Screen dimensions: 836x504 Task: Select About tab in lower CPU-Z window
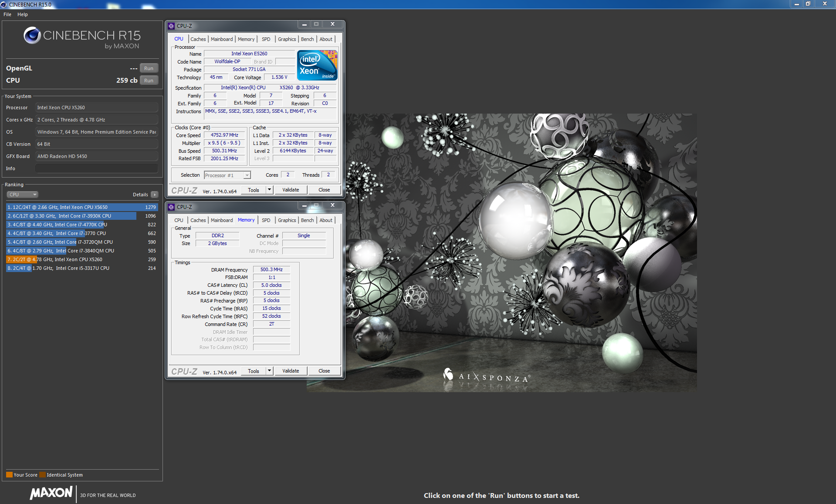click(x=326, y=220)
